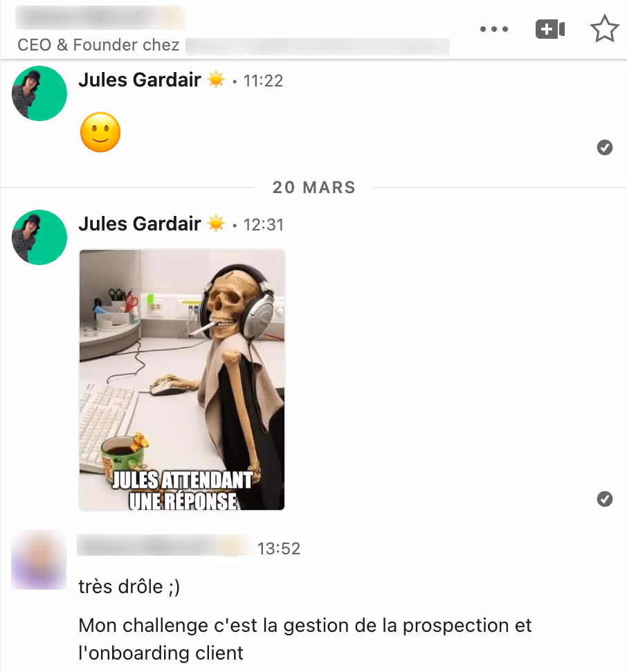Screen dimensions: 627x672
Task: Click the CEO & Founder chez headline
Action: point(98,45)
